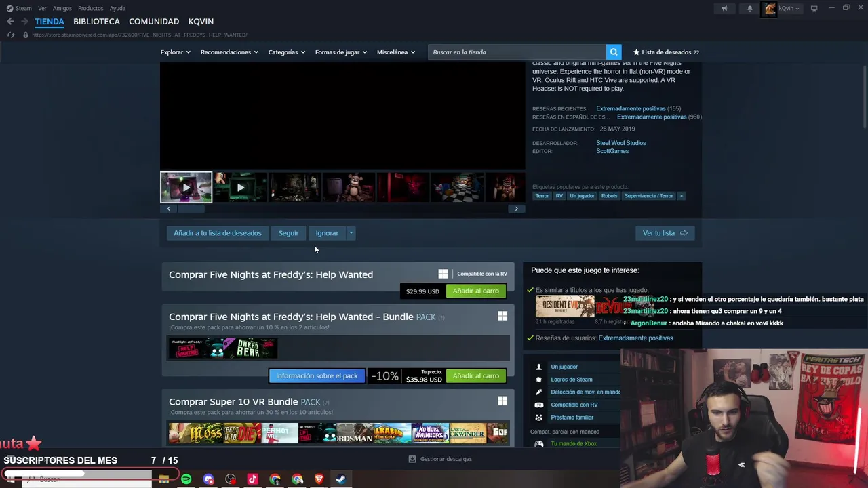This screenshot has height=488, width=868.
Task: Click Windows icon on Help Wanted Bundle pack
Action: 502,316
